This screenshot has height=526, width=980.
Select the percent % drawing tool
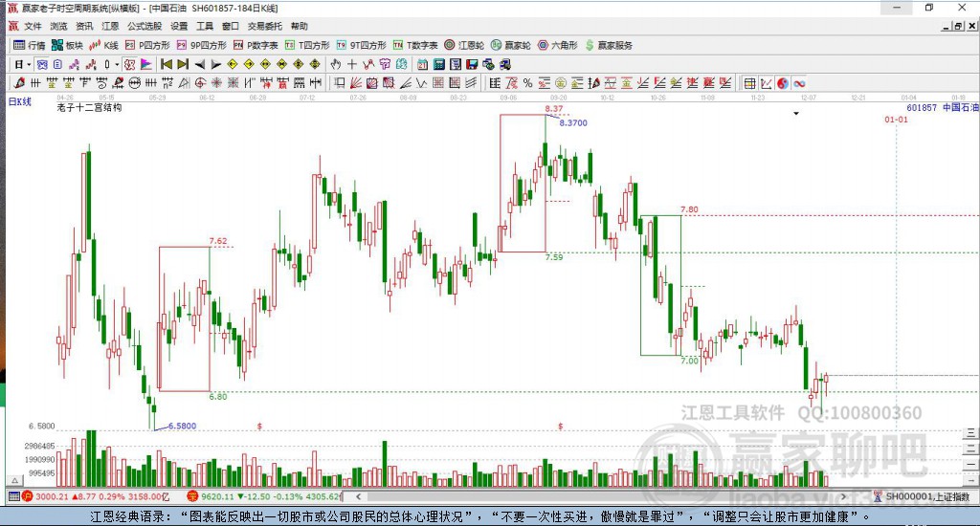tap(528, 83)
